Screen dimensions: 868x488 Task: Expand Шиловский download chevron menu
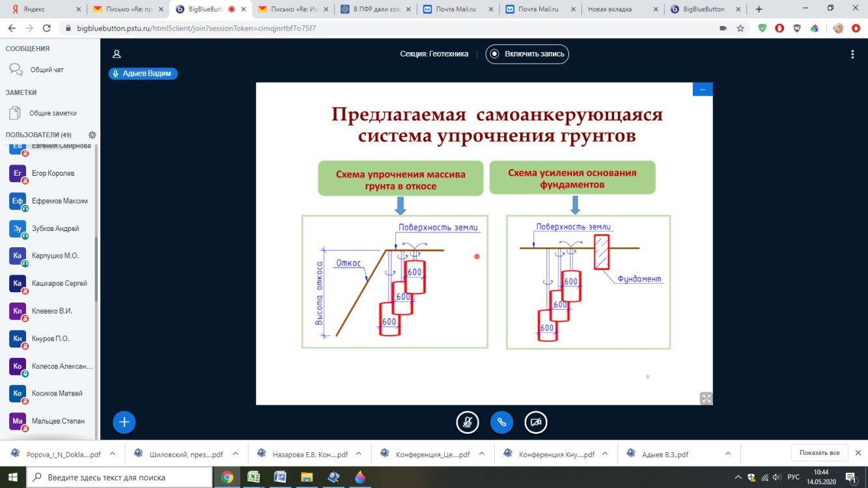coord(235,454)
